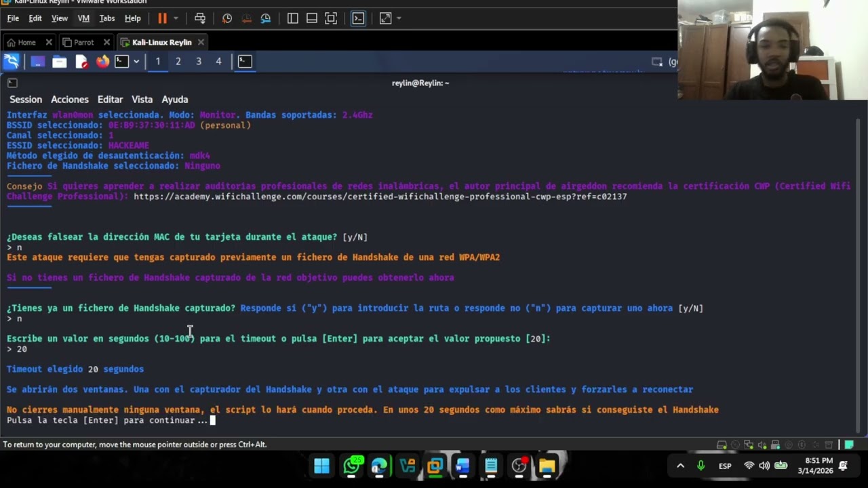Send Ctrl+Alt+Del to the virtual machine
868x488 pixels.
[200, 18]
